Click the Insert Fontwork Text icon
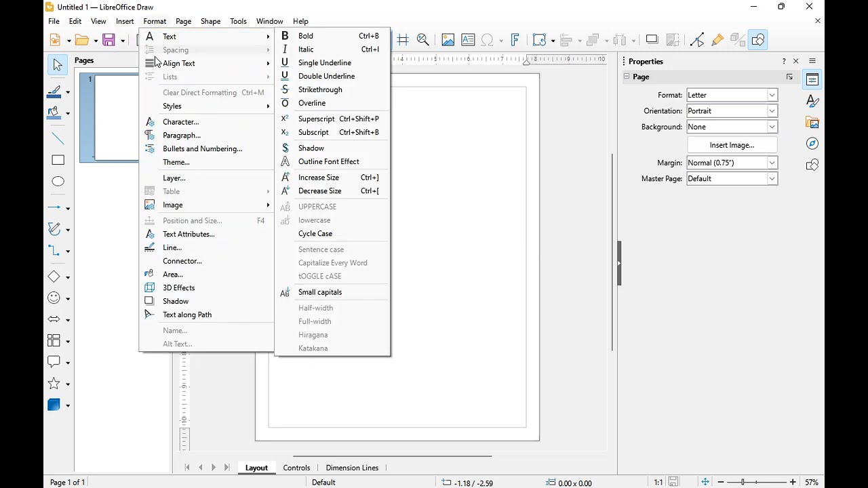The height and width of the screenshot is (488, 868). [x=515, y=40]
